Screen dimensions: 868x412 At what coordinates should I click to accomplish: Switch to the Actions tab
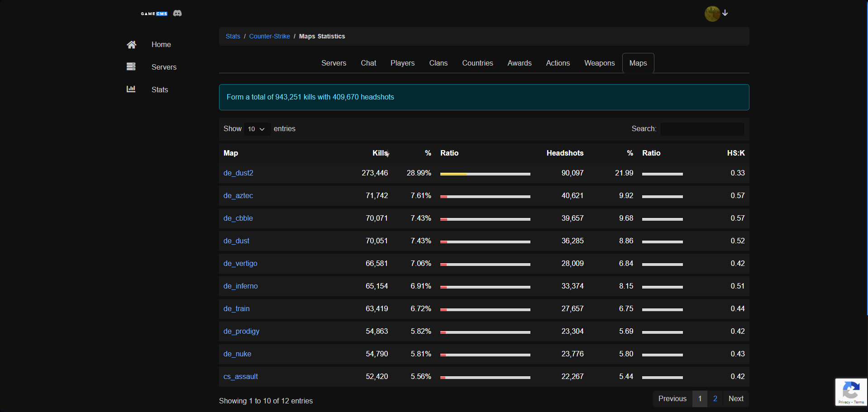pos(558,63)
